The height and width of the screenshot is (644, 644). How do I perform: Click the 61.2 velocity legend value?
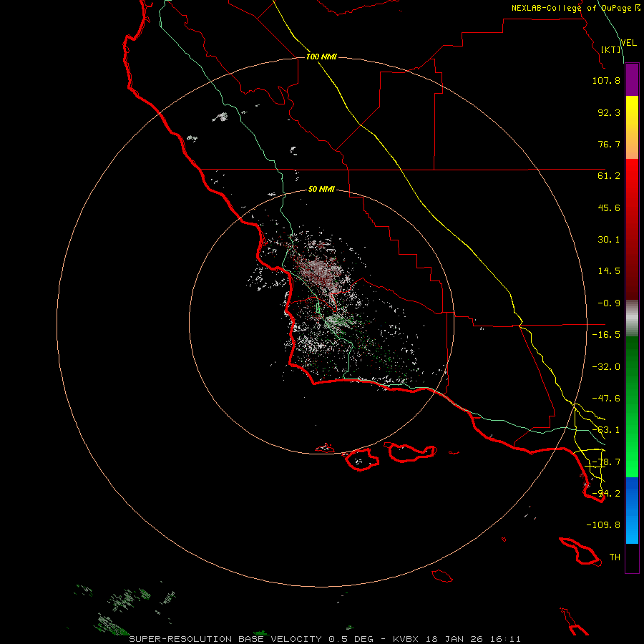point(609,176)
